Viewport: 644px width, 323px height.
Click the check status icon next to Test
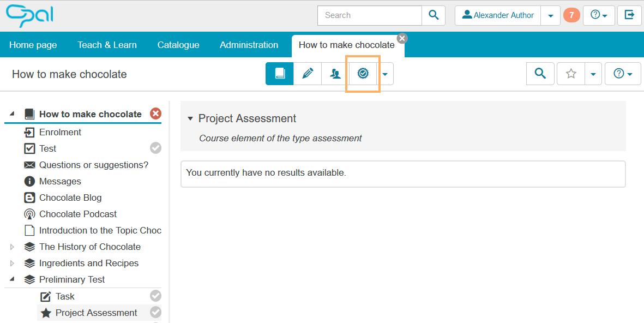[x=156, y=148]
